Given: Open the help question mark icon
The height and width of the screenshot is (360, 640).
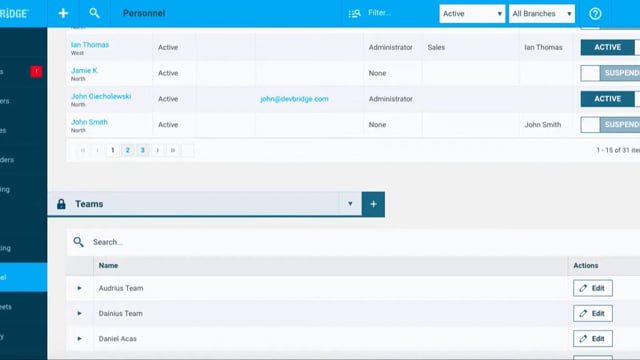Looking at the screenshot, I should point(595,13).
